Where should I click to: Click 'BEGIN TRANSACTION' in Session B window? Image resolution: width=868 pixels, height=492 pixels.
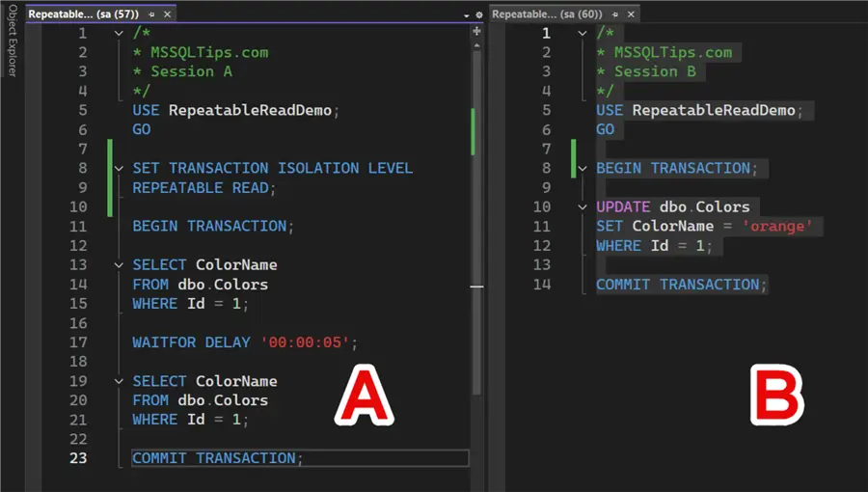pos(673,168)
